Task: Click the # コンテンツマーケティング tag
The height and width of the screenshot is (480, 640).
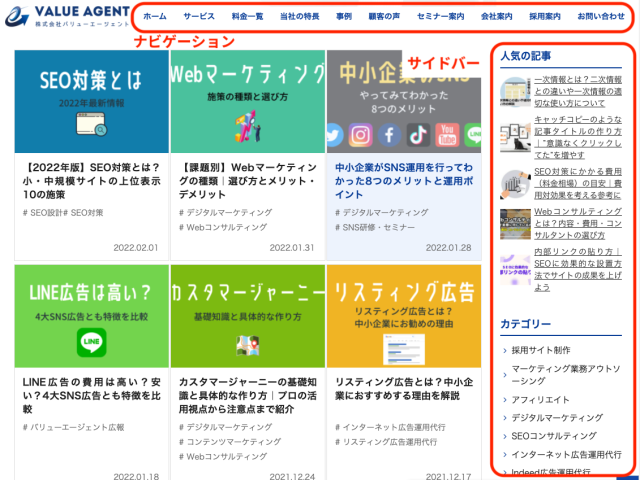Action: [x=230, y=442]
